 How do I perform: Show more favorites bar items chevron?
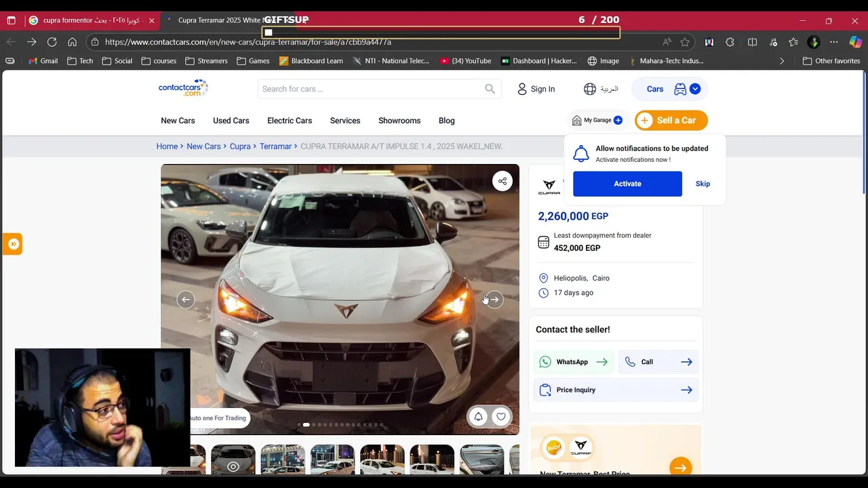coord(782,61)
